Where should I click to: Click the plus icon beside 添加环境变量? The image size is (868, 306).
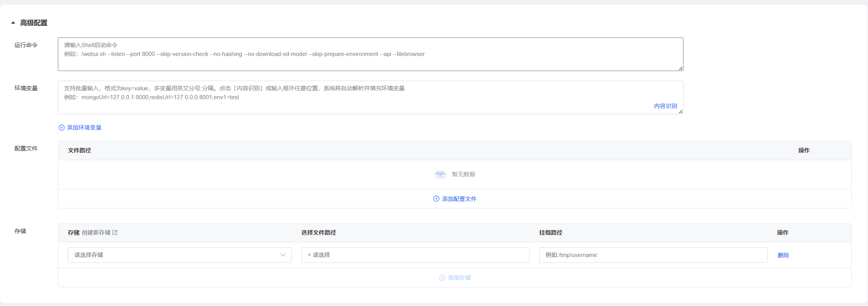coord(61,128)
